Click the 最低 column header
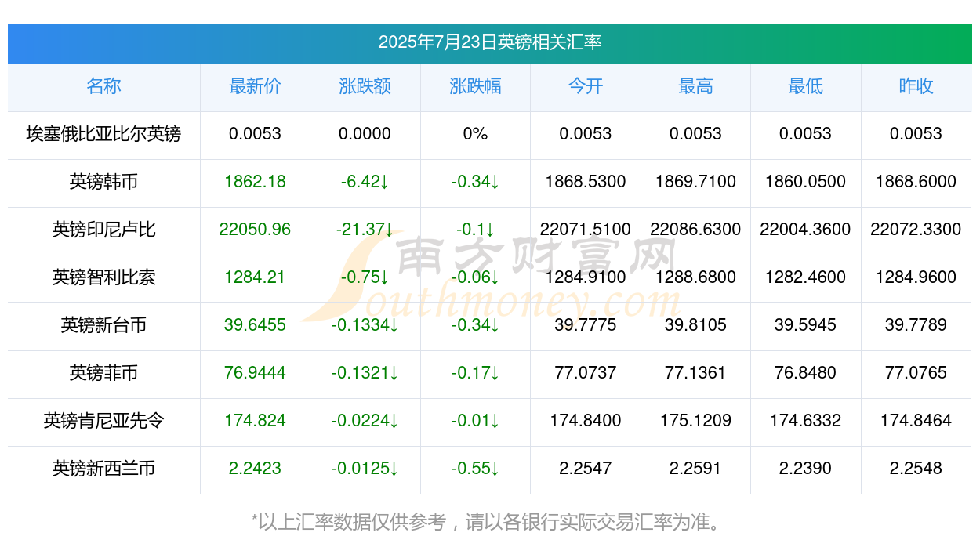 coord(805,86)
